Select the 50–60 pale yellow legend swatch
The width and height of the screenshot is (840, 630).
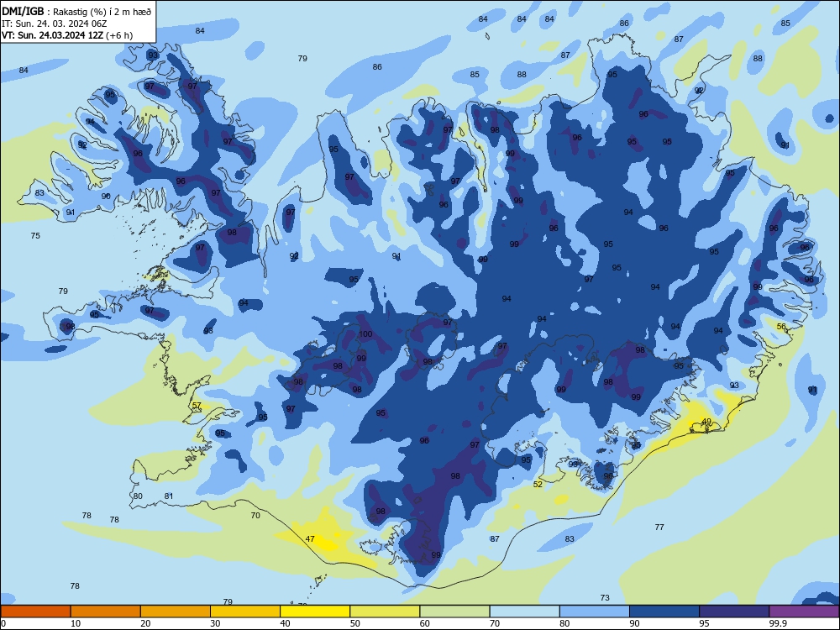(x=386, y=612)
